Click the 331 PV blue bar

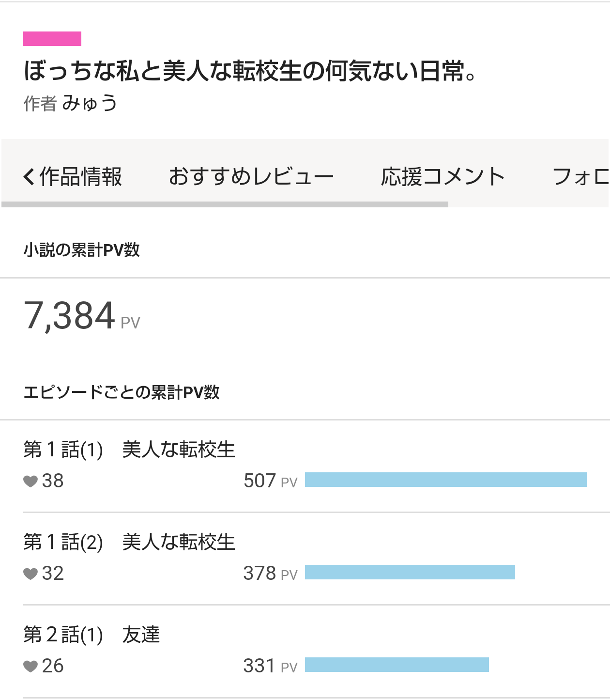pyautogui.click(x=396, y=665)
